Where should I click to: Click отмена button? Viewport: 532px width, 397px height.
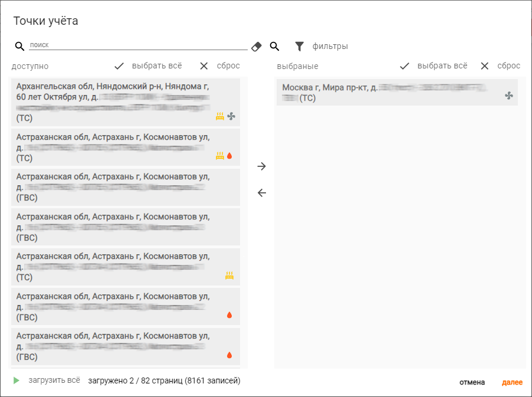pyautogui.click(x=472, y=382)
